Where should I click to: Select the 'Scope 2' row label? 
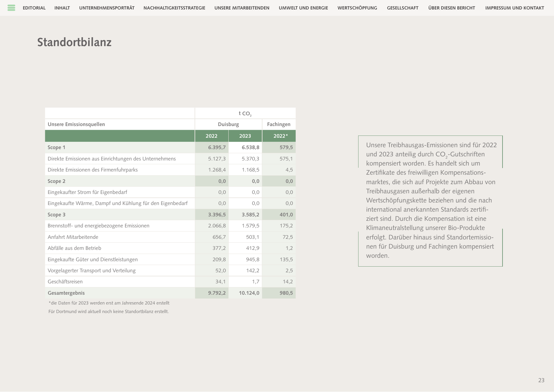click(57, 181)
